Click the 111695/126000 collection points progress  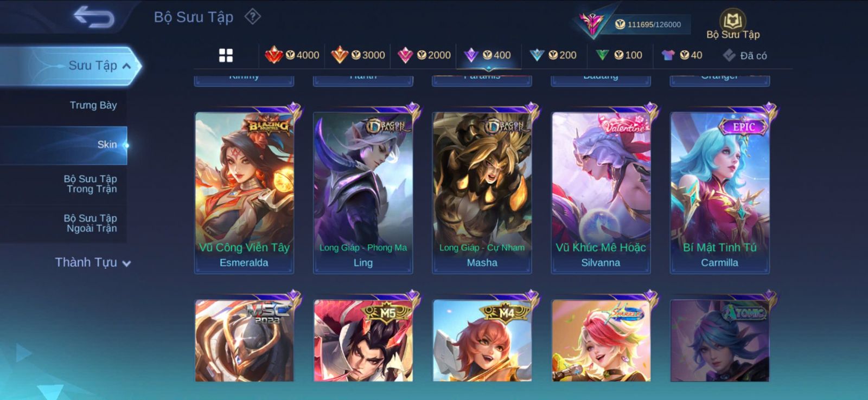coord(649,24)
